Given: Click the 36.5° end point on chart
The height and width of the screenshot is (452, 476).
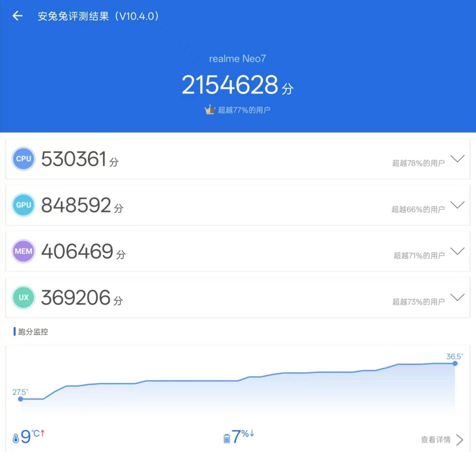Looking at the screenshot, I should coord(455,363).
